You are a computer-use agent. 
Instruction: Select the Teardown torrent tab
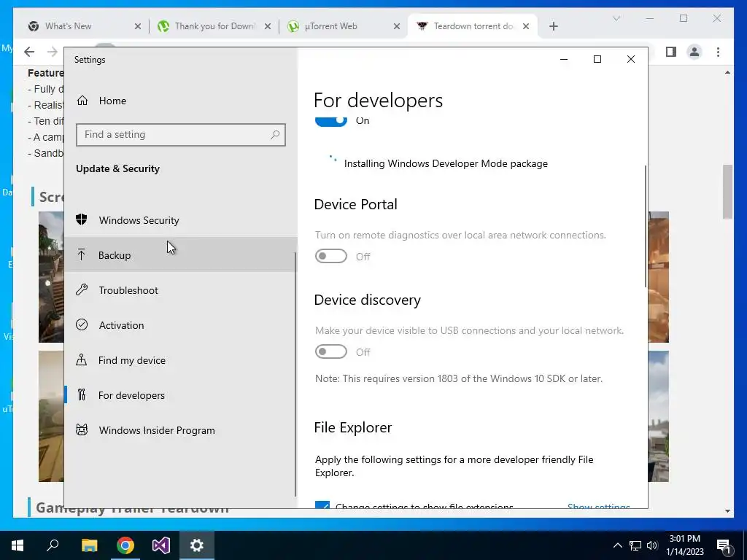point(473,26)
